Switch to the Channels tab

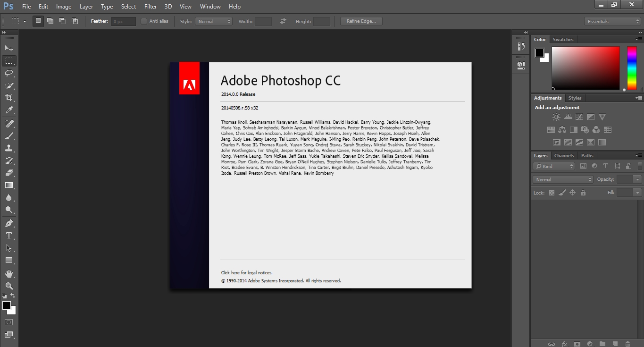click(564, 156)
